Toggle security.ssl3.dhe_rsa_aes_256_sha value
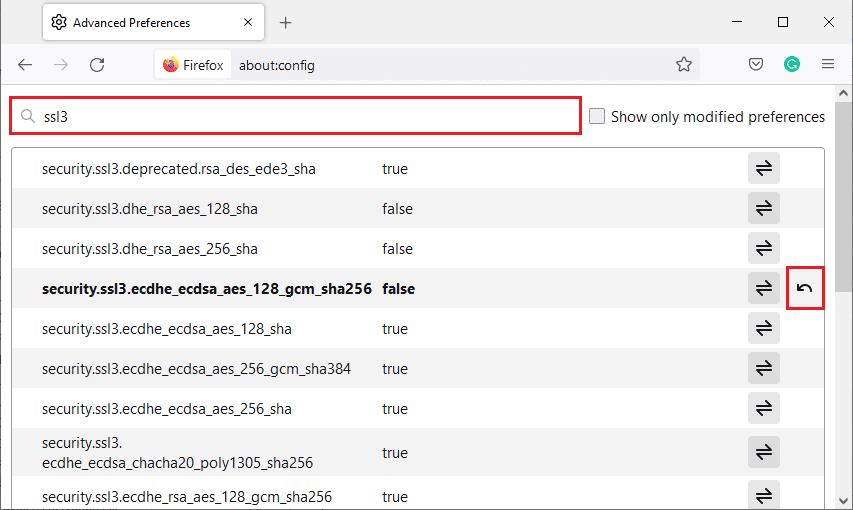This screenshot has width=853, height=510. [764, 248]
